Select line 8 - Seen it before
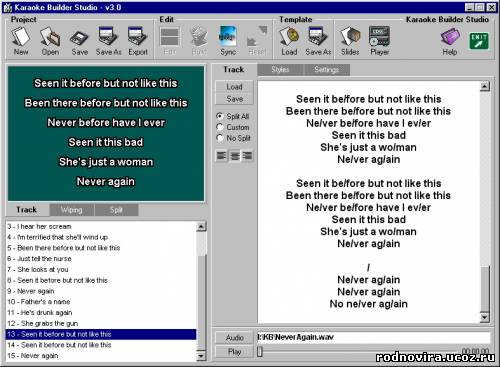500x367 pixels. (x=101, y=280)
